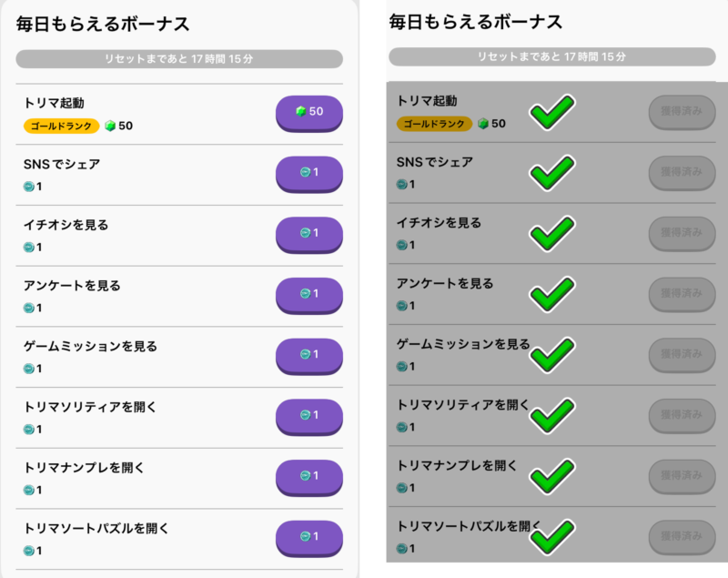
Task: Click the green gem icon beside ゴールドランク badge
Action: (x=110, y=126)
